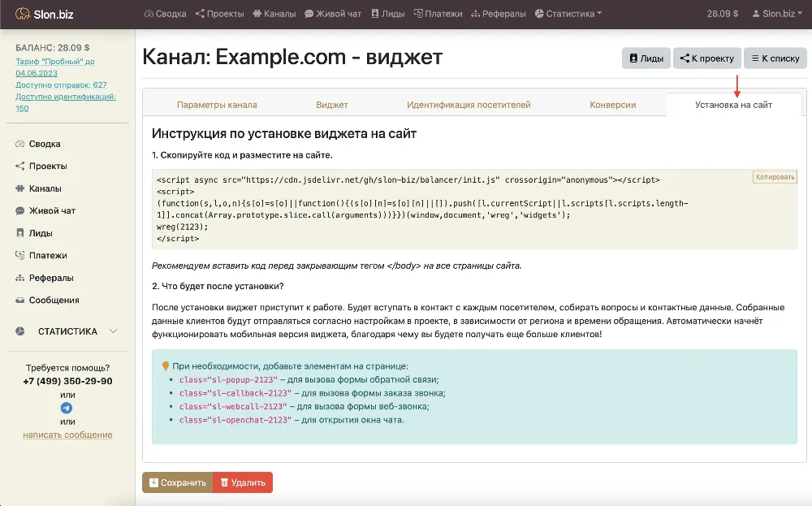Select the Установка на сайт tab
Viewport: 812px width, 506px height.
pos(733,105)
